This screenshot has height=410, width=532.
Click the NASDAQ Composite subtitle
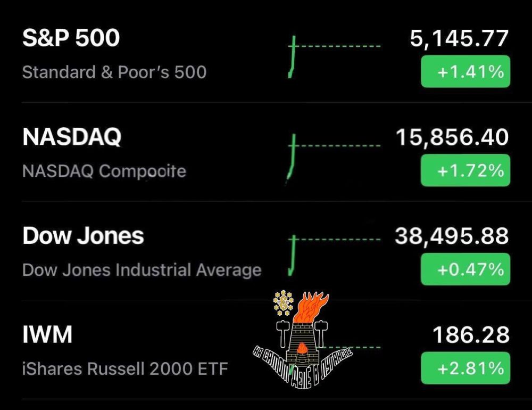pos(104,171)
